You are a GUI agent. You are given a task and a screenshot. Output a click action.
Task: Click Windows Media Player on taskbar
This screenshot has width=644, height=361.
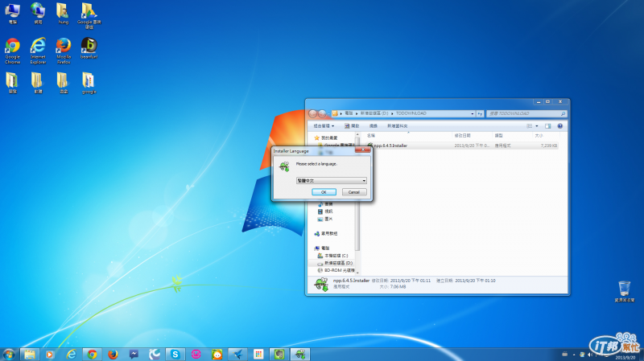click(x=50, y=355)
